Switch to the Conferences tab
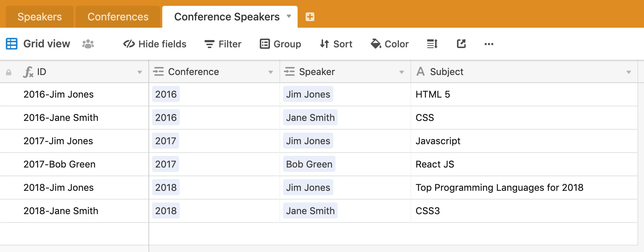 pyautogui.click(x=118, y=17)
